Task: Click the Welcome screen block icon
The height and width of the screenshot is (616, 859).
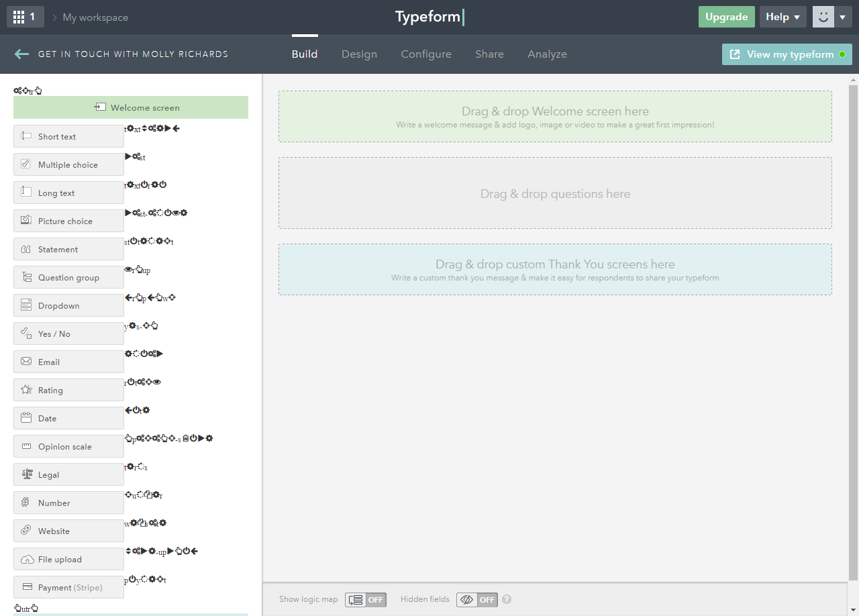Action: point(100,107)
